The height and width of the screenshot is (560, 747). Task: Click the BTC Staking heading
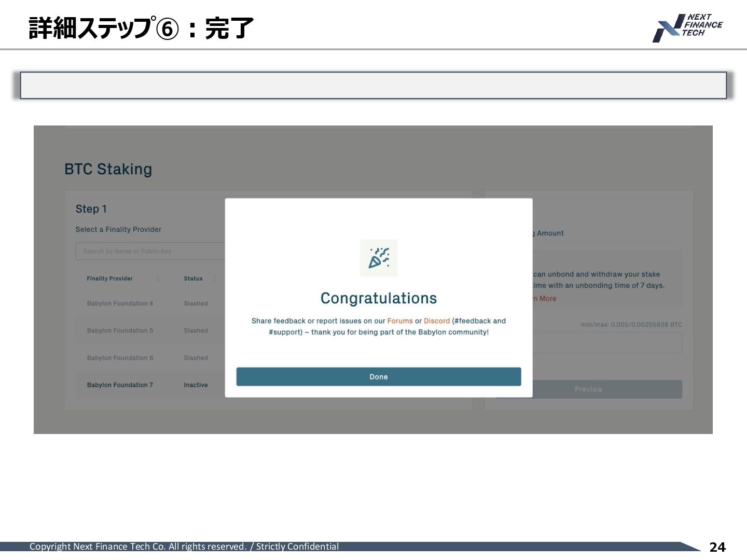click(108, 169)
